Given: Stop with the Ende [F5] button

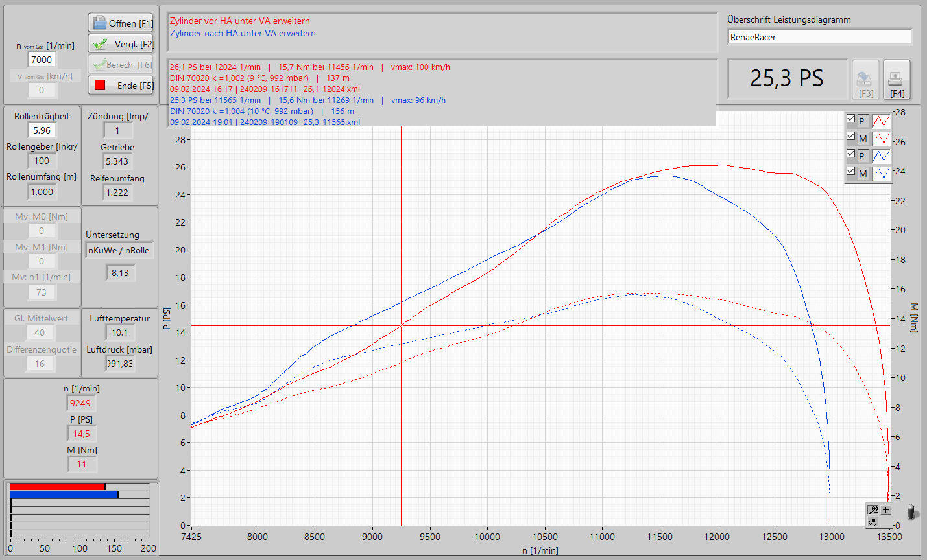Looking at the screenshot, I should (x=121, y=86).
